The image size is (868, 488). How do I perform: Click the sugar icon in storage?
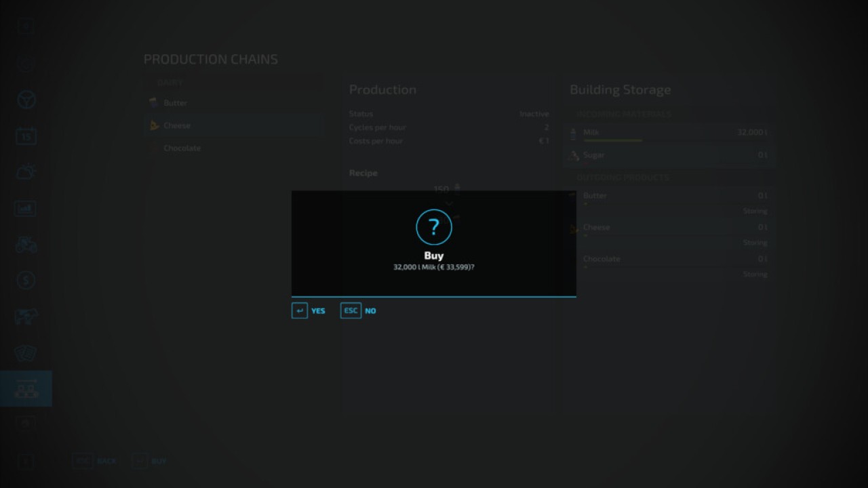tap(573, 155)
